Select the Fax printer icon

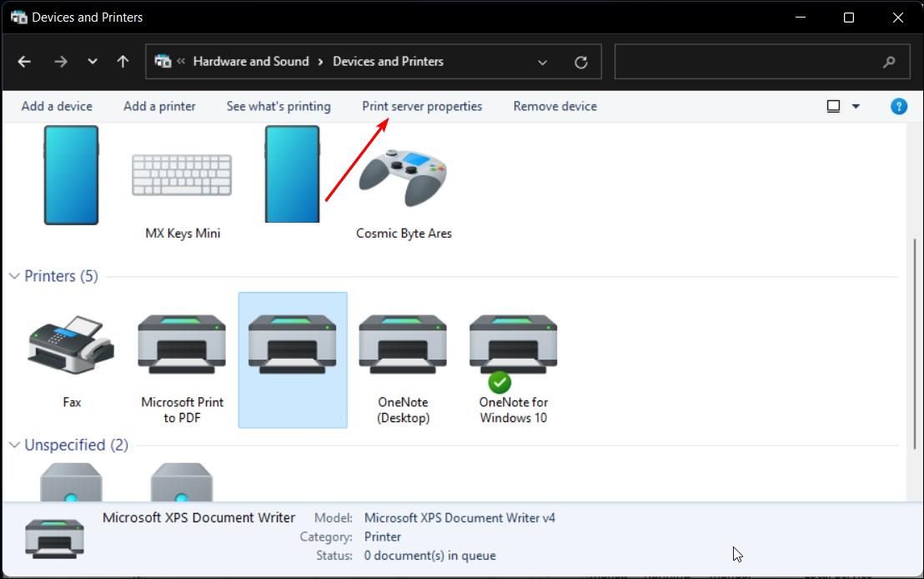tap(71, 345)
